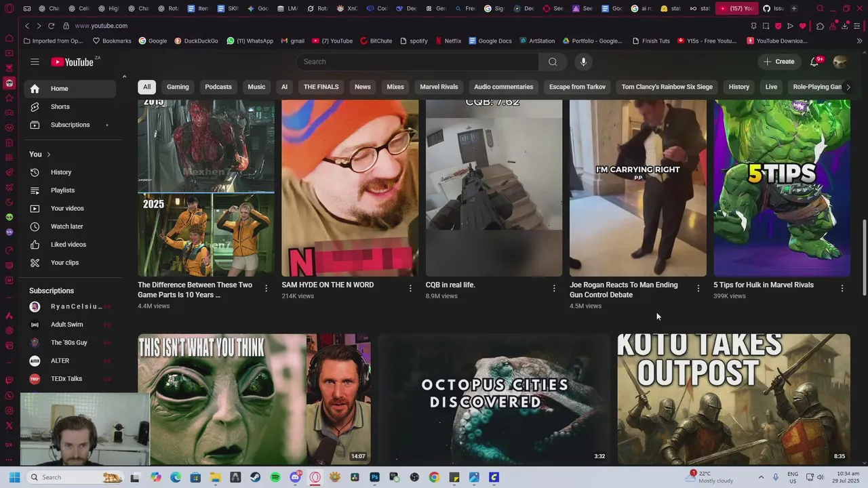Viewport: 868px width, 488px height.
Task: Click the YouTube logo
Action: [73, 62]
